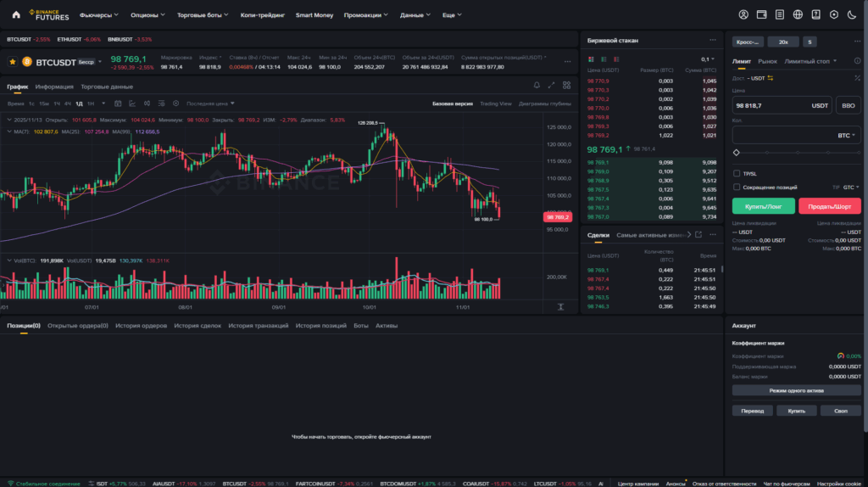Open the percent calculator icon in order form
Screen dimensions: 868x487
[858, 78]
